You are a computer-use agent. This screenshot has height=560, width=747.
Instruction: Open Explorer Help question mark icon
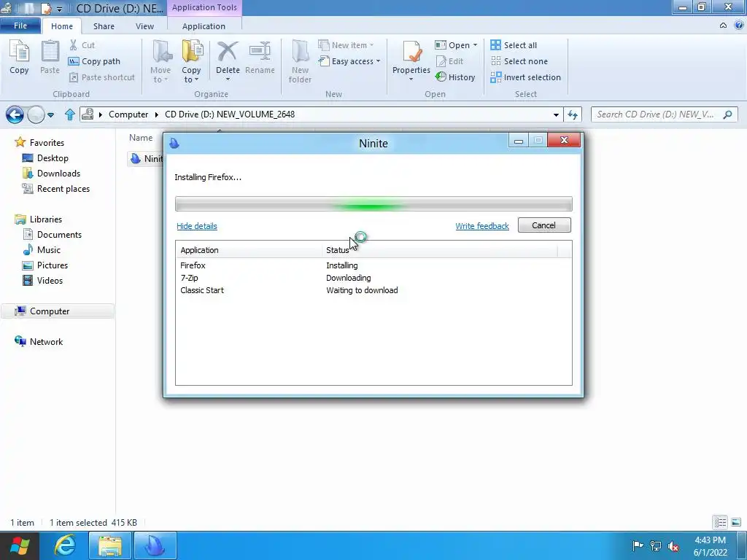click(739, 26)
